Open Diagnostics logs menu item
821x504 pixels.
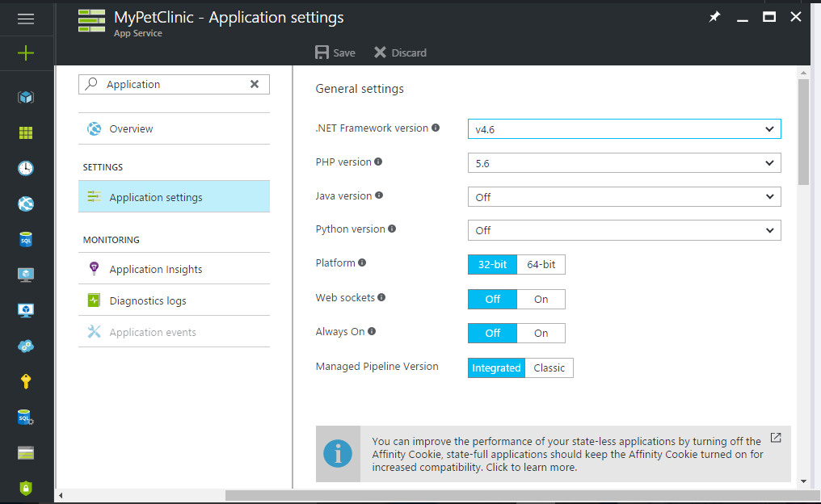point(174,300)
